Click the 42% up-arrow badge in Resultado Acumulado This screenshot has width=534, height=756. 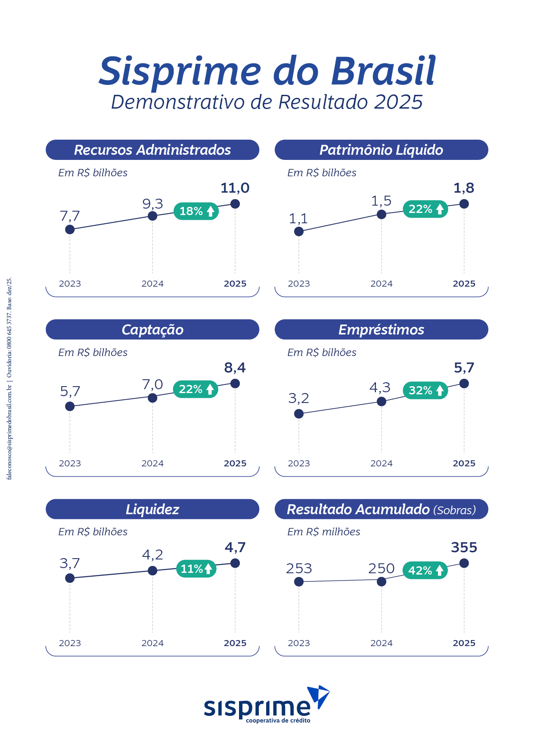pyautogui.click(x=425, y=570)
